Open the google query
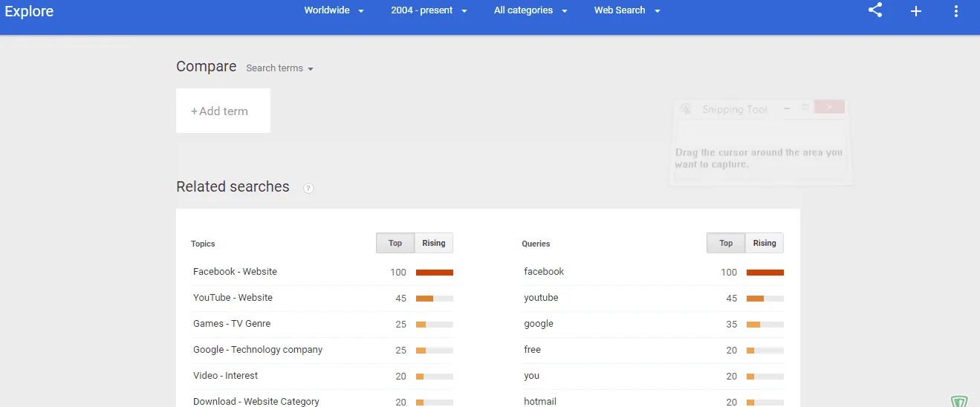This screenshot has width=980, height=407. pos(539,324)
